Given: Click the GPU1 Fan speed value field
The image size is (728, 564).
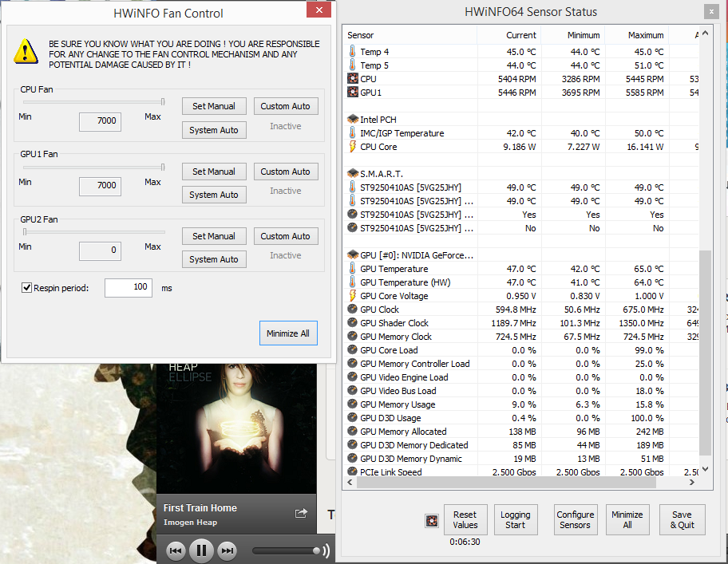Looking at the screenshot, I should pyautogui.click(x=101, y=186).
